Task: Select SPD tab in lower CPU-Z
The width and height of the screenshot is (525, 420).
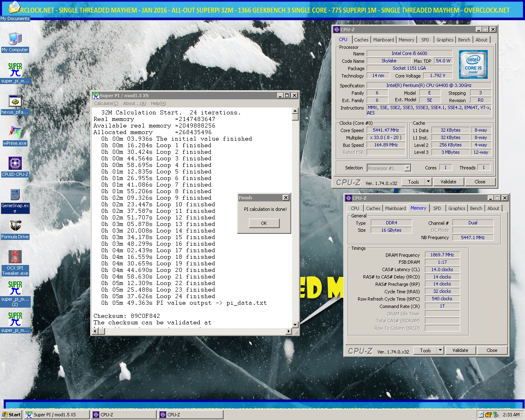Action: [x=437, y=208]
